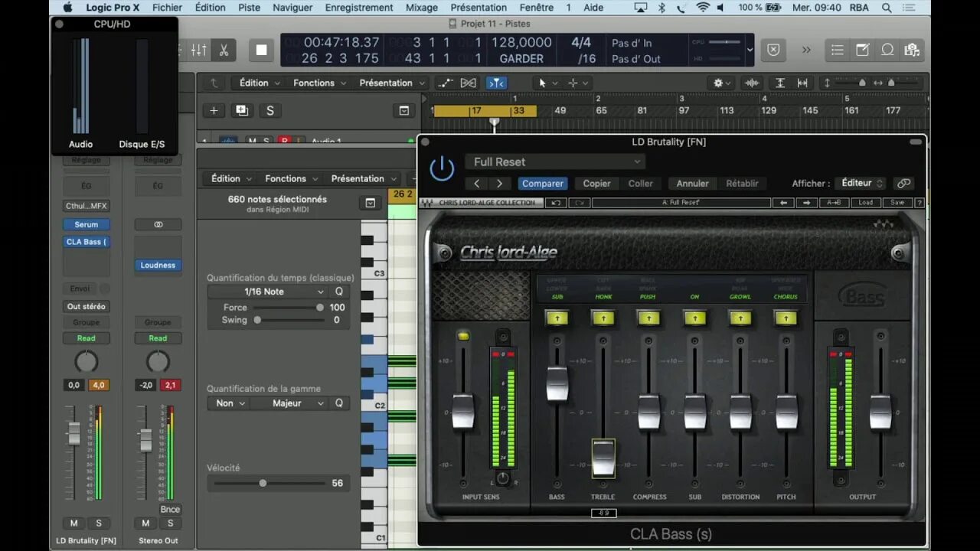Mute the LD Brutality channel strip
Viewport: 980px width, 551px height.
point(73,523)
